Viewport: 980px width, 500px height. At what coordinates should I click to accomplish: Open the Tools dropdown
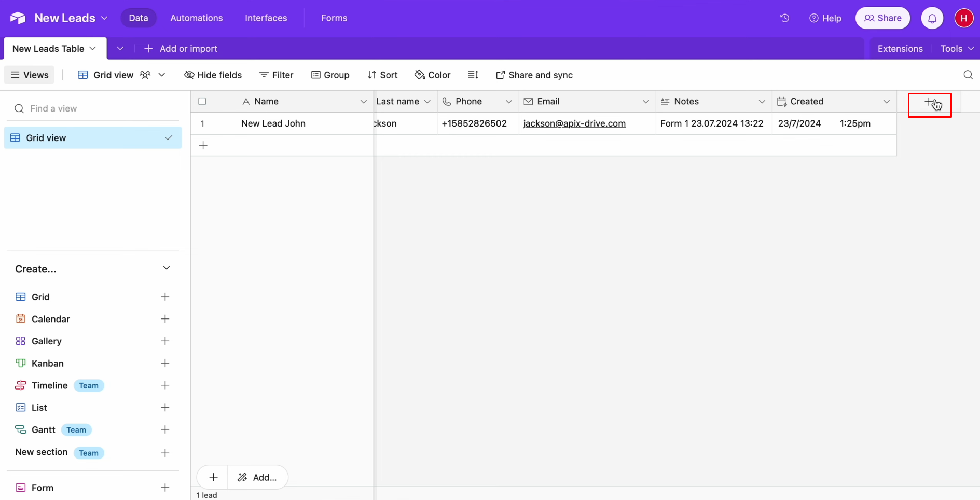coord(955,48)
